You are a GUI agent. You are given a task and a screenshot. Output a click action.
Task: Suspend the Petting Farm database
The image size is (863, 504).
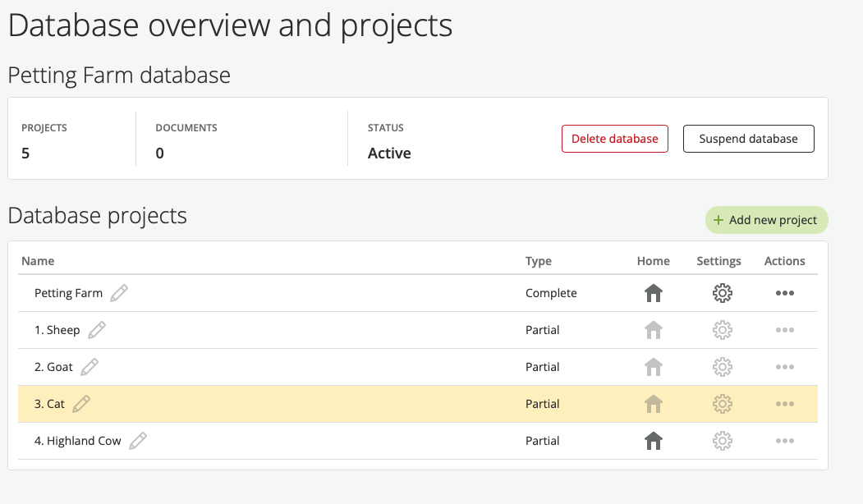749,139
